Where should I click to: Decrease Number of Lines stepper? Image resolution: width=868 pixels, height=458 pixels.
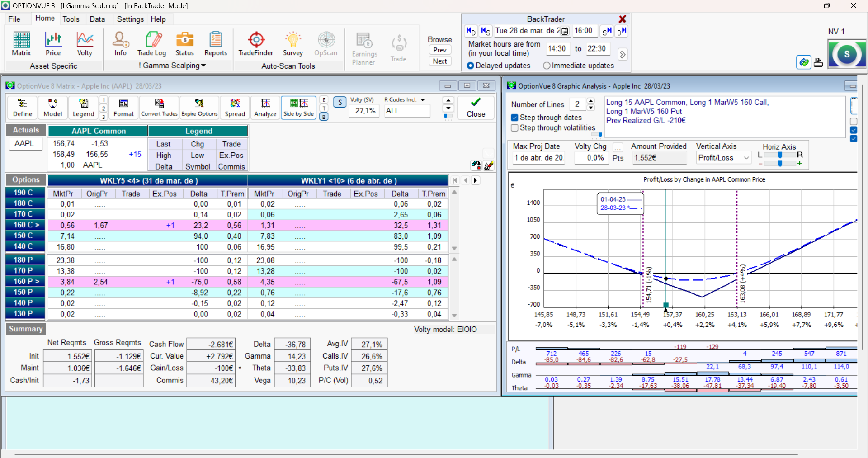tap(591, 108)
